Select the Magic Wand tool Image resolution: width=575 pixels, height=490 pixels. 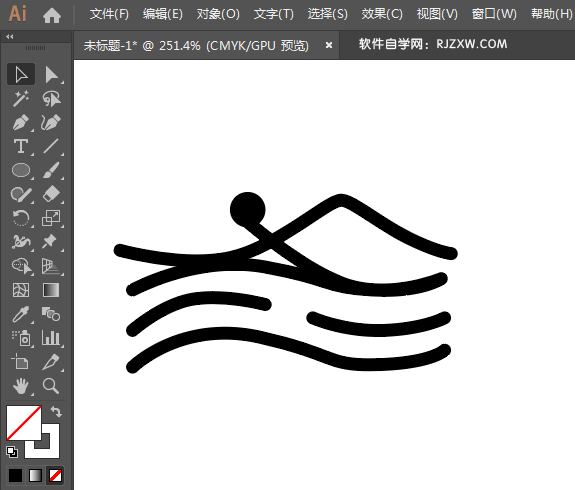(21, 98)
